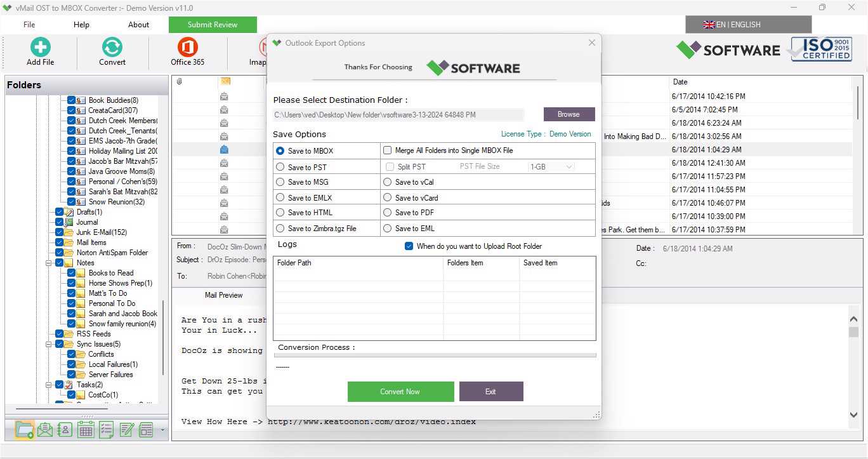Select Save to EML option
The image size is (868, 459).
[387, 229]
